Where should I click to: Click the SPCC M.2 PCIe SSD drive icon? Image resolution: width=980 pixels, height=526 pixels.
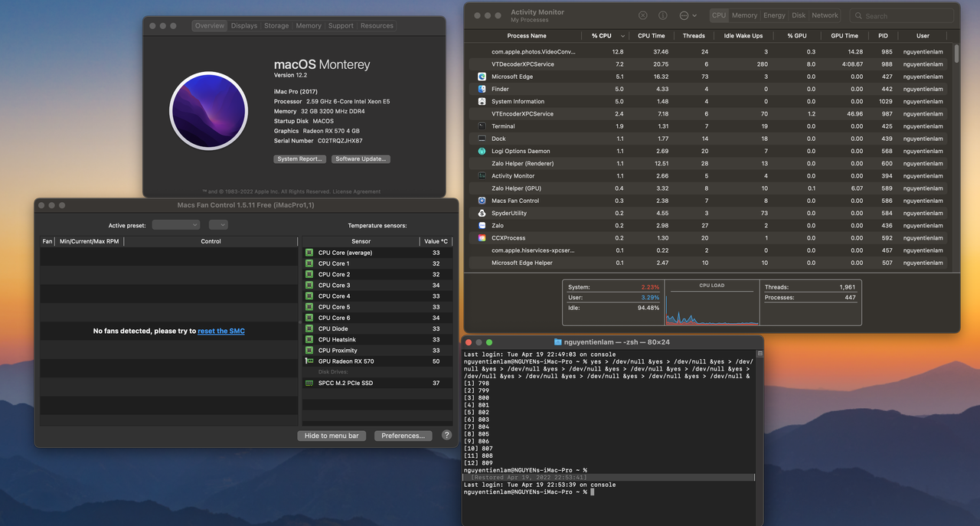(x=309, y=383)
